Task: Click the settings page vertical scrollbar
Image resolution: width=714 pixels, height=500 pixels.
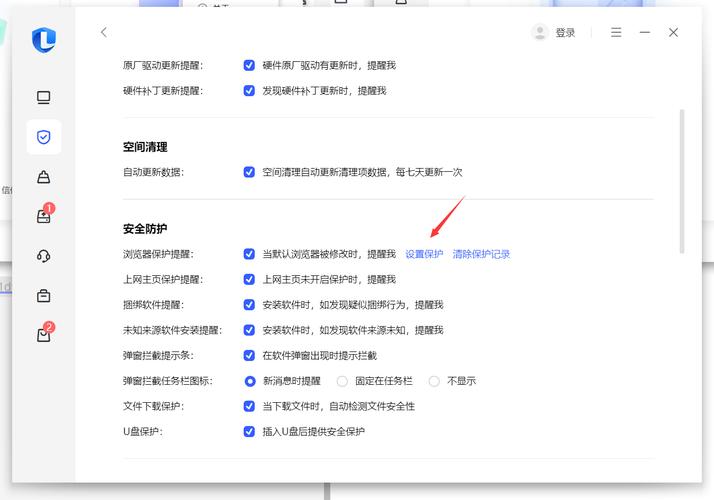Action: click(682, 181)
